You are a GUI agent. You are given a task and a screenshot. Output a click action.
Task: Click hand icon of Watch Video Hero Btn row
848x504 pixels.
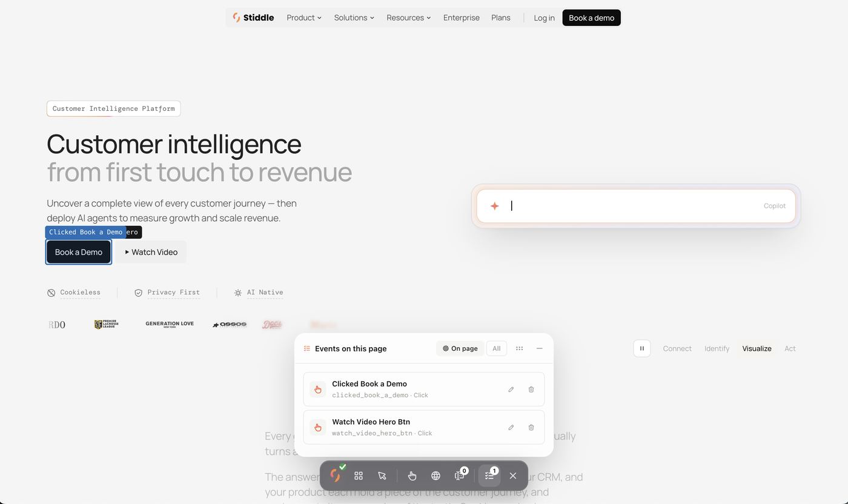coord(318,427)
